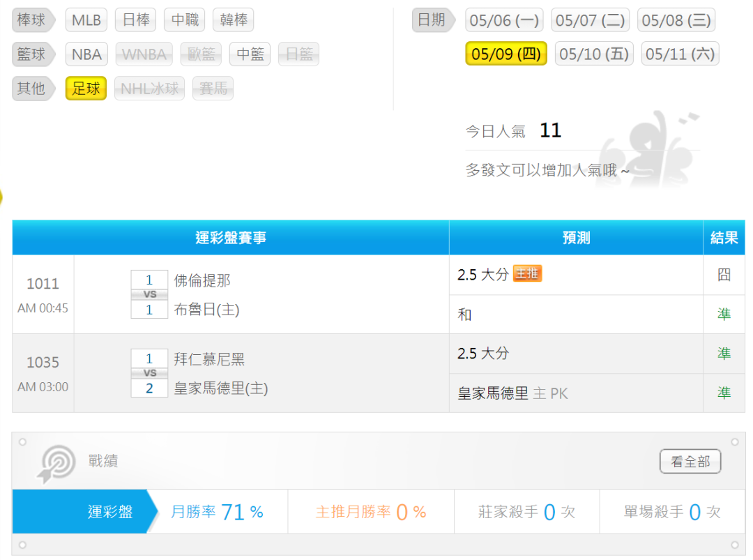This screenshot has width=753, height=560.
Task: Click the 籃球 category label
Action: [x=33, y=54]
